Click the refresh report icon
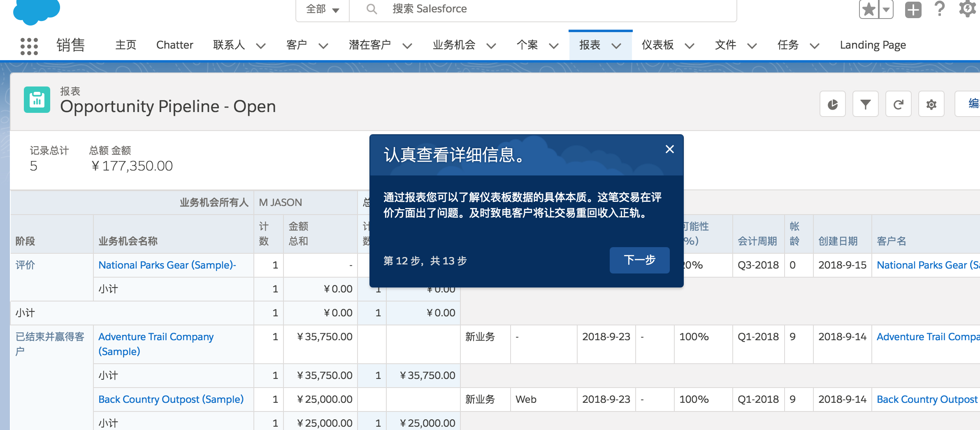 coord(899,104)
